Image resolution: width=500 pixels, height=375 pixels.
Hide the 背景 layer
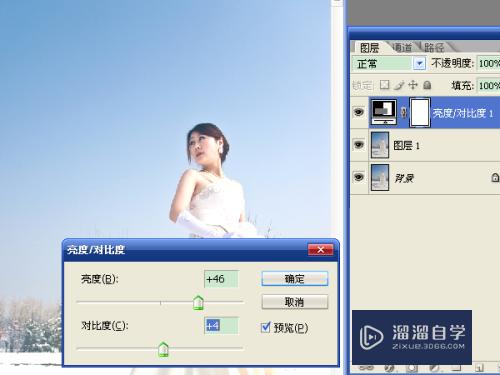pos(359,177)
